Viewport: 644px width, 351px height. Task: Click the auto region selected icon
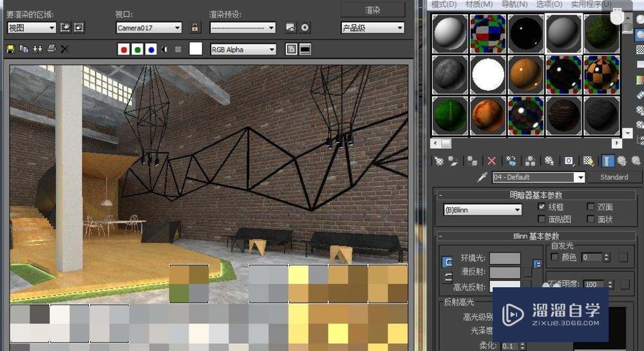pyautogui.click(x=79, y=28)
